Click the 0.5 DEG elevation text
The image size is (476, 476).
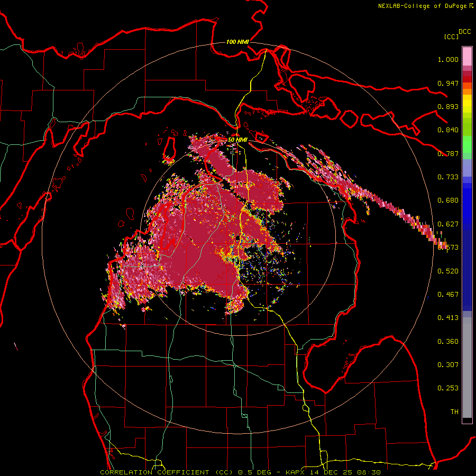[x=255, y=472]
